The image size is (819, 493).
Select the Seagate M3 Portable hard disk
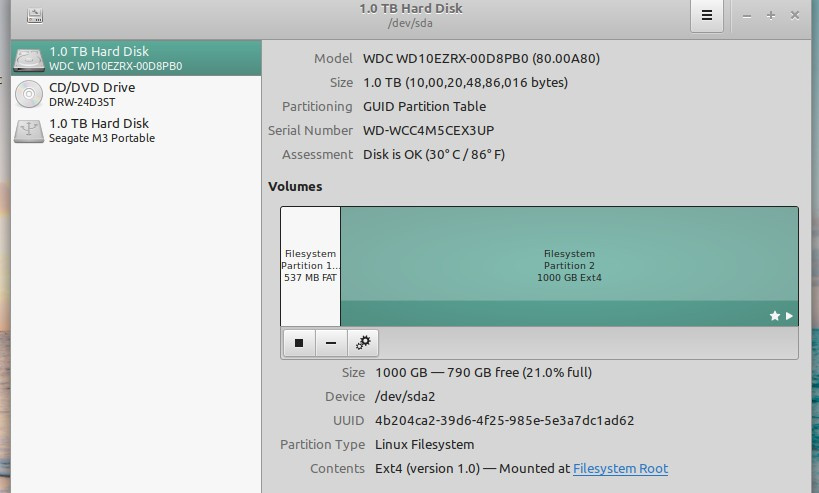(136, 131)
